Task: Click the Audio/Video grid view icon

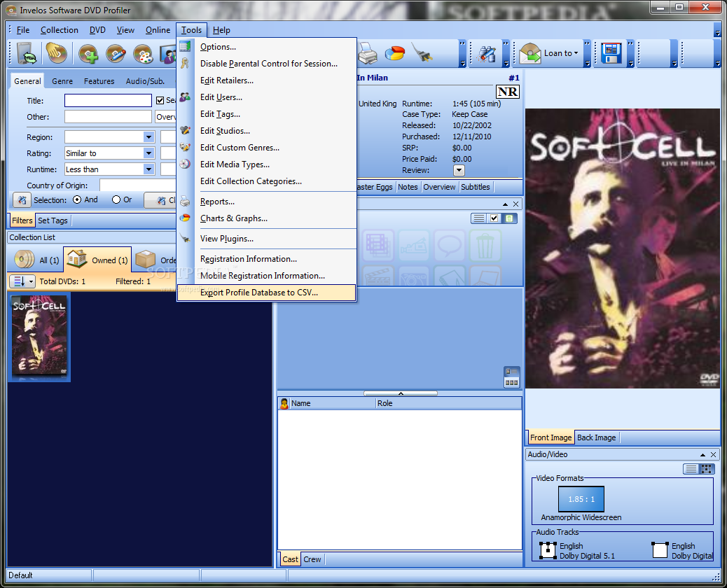Action: tap(707, 469)
